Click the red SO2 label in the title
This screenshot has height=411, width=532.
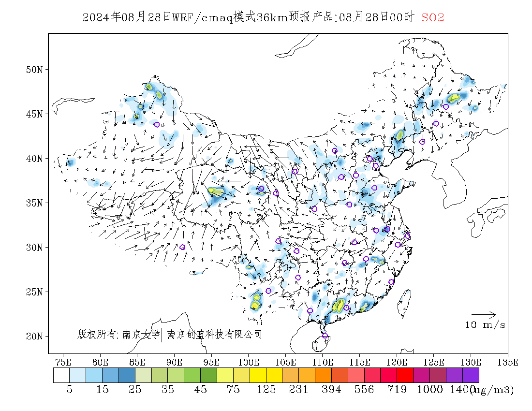432,17
